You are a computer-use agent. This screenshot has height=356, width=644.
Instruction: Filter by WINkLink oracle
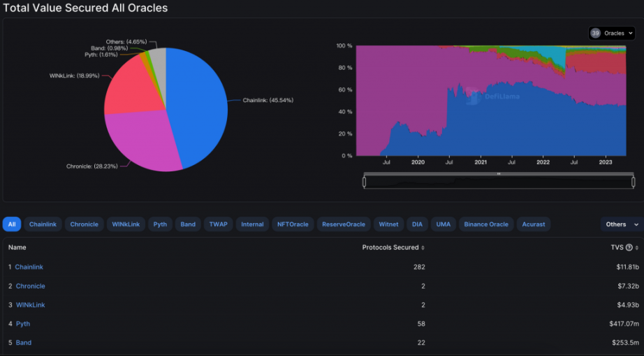click(126, 225)
